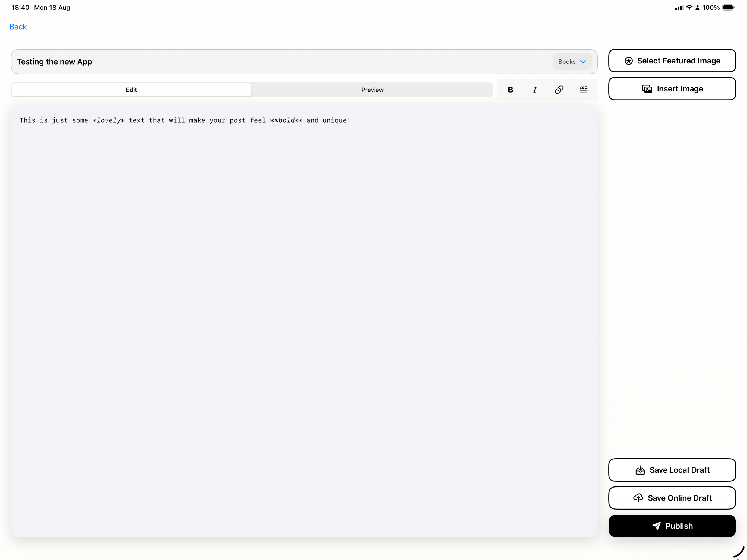Save the post as an online draft
747x560 pixels.
click(672, 498)
